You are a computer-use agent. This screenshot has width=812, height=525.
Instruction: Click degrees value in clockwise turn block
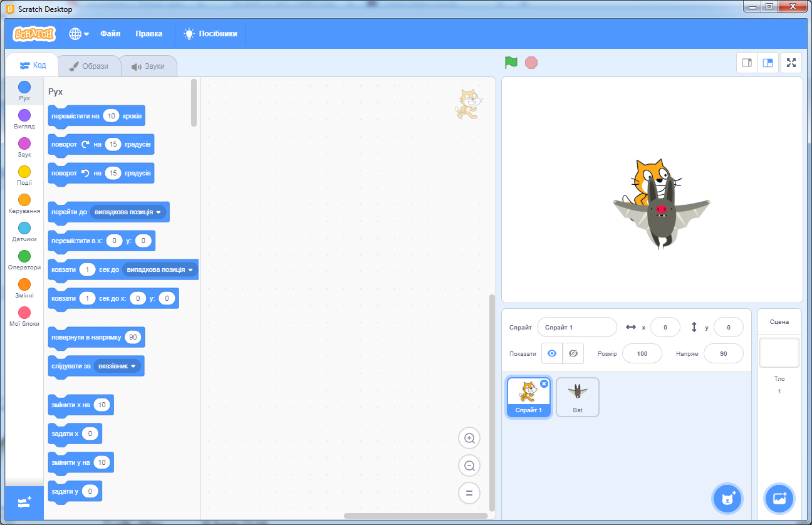(113, 144)
